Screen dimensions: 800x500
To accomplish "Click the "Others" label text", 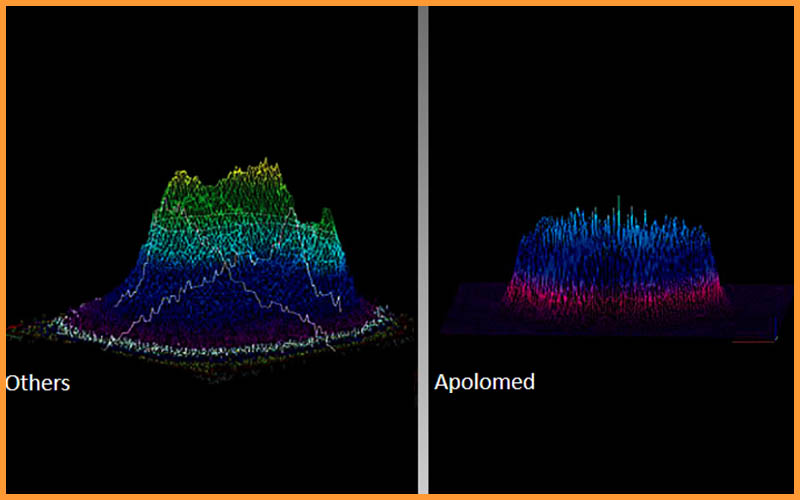I will coord(37,383).
